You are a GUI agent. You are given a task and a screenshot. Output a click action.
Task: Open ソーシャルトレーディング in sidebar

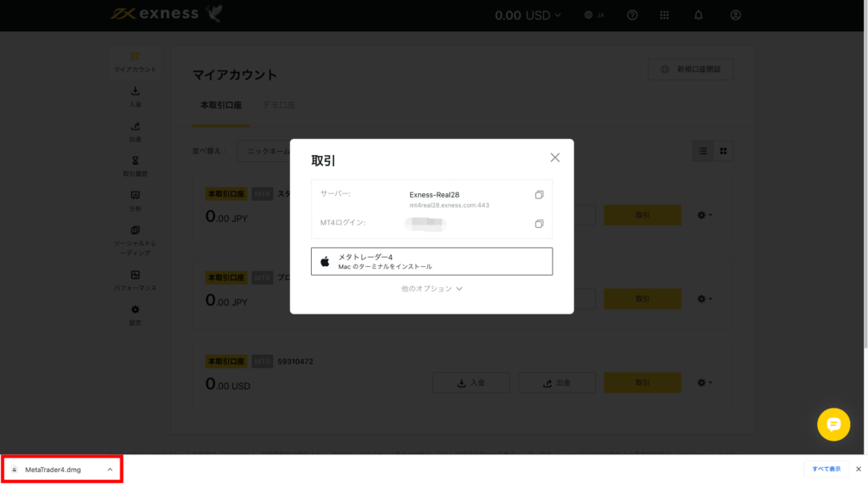coord(135,241)
